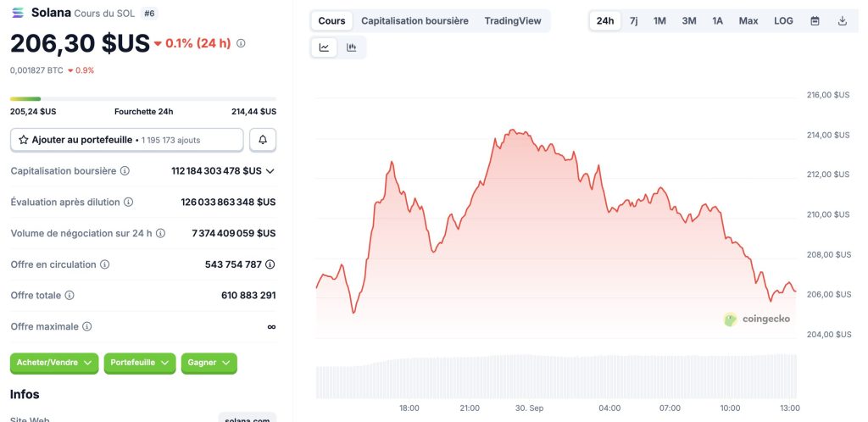Open the Capitalisation boursière chart tab

pos(415,20)
